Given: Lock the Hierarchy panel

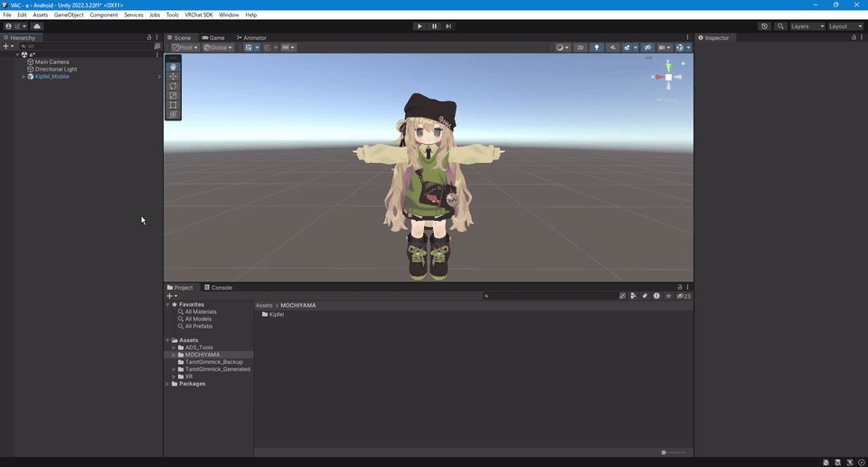Looking at the screenshot, I should 149,38.
